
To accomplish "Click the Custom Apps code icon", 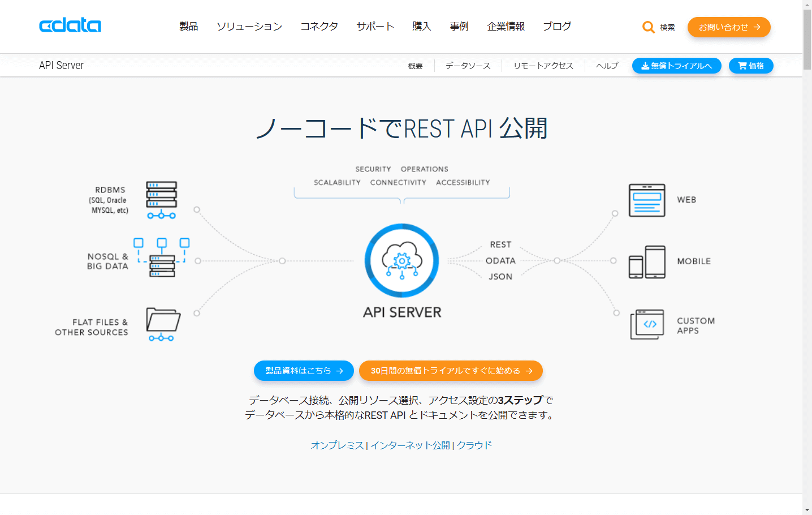I will pyautogui.click(x=647, y=324).
